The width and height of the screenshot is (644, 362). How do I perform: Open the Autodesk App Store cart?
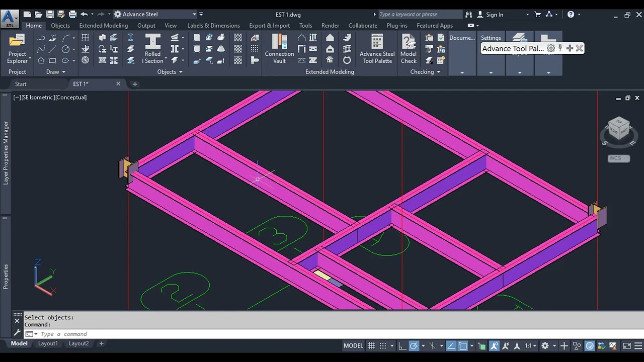pos(537,15)
